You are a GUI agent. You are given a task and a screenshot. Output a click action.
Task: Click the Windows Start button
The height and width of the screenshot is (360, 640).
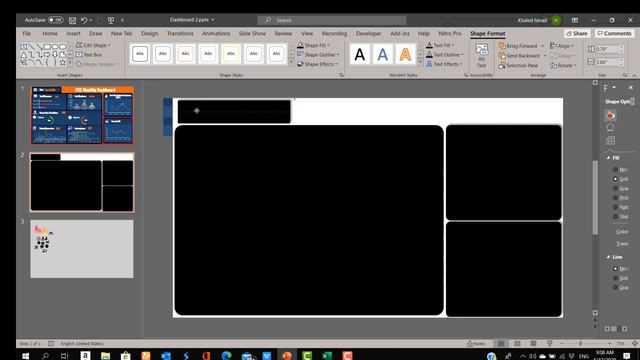coord(25,356)
